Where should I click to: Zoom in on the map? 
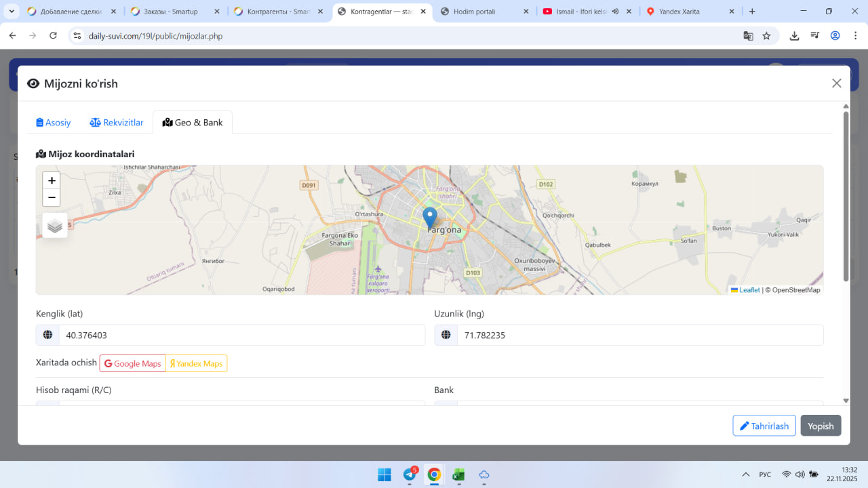coord(52,181)
